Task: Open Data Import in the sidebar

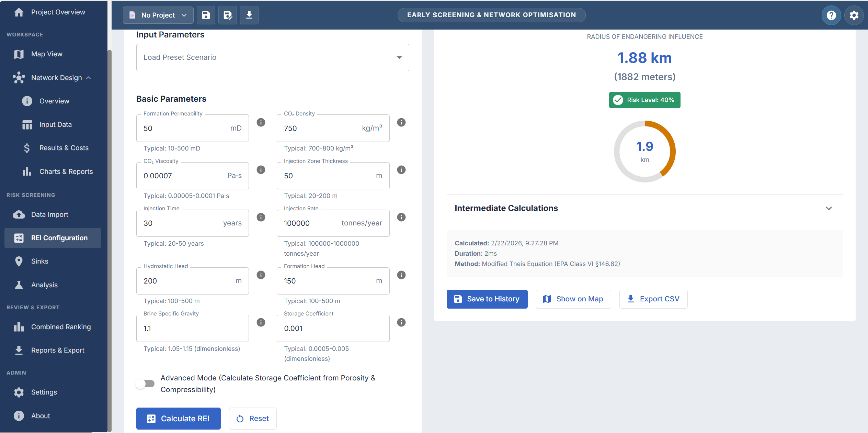Action: click(49, 214)
